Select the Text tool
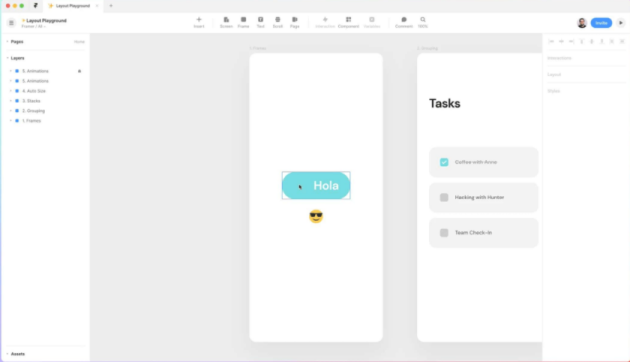The height and width of the screenshot is (362, 630). coord(260,22)
